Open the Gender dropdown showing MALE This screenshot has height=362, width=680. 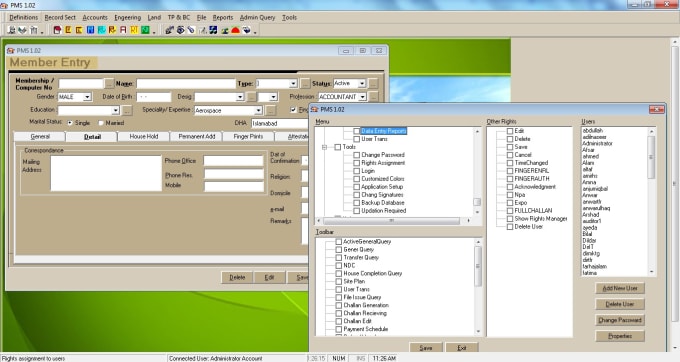click(87, 97)
